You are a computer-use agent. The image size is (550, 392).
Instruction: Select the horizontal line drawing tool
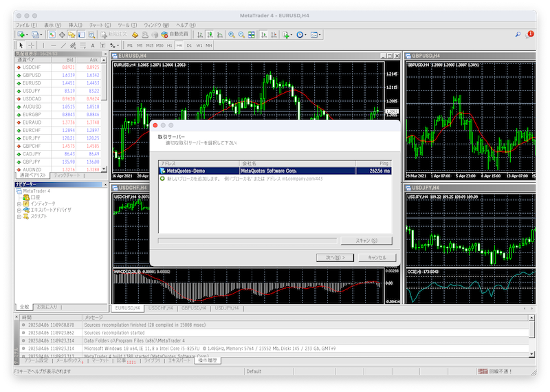point(54,45)
